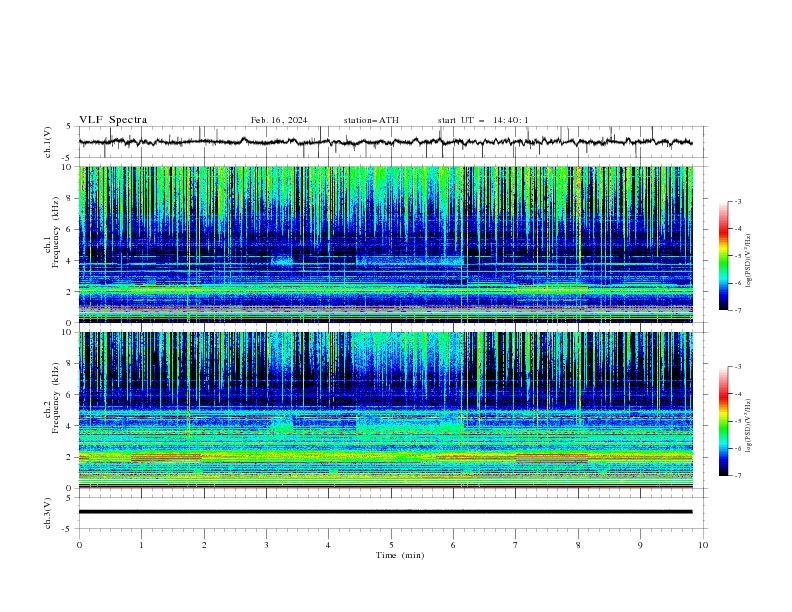792x612 pixels.
Task: Click time axis tick label "1"
Action: click(x=141, y=545)
